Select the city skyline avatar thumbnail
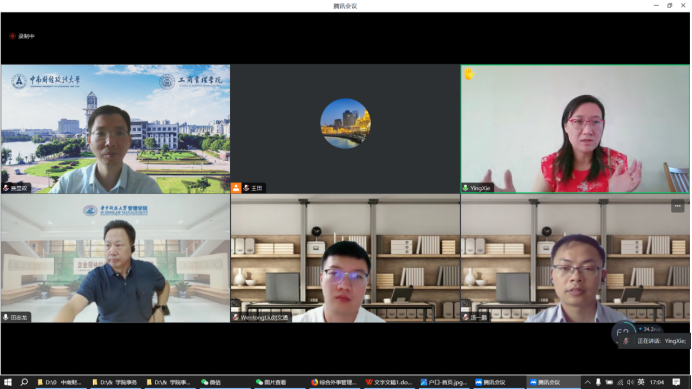The height and width of the screenshot is (389, 692). point(345,124)
